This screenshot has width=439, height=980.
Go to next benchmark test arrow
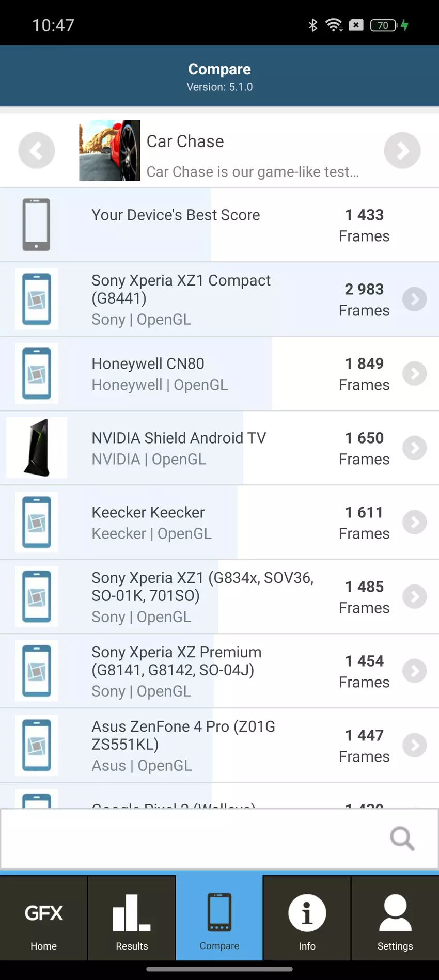click(x=402, y=150)
